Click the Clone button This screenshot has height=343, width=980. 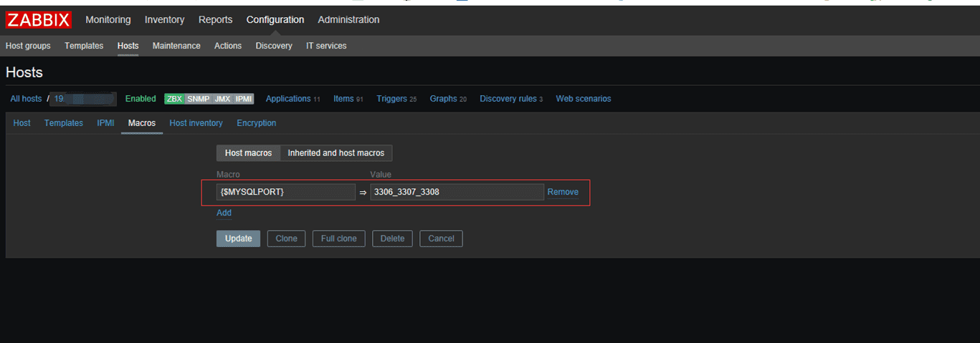287,238
